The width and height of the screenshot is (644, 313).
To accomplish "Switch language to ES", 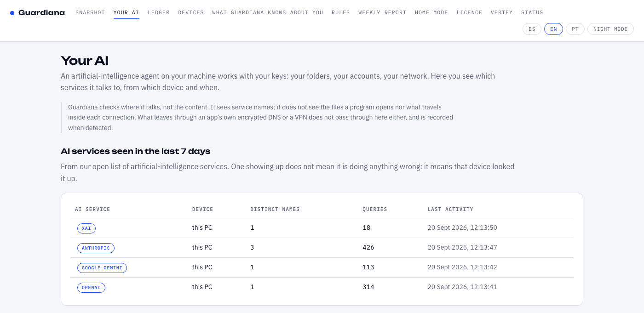I will (532, 29).
